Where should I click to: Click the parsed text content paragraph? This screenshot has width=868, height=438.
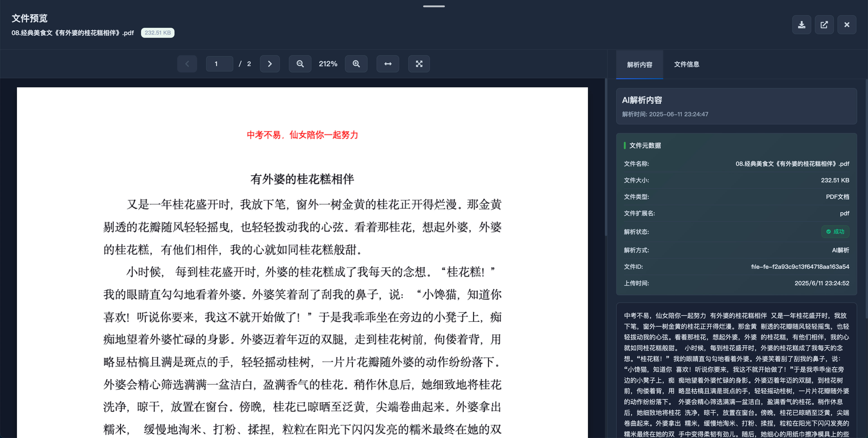coord(736,374)
